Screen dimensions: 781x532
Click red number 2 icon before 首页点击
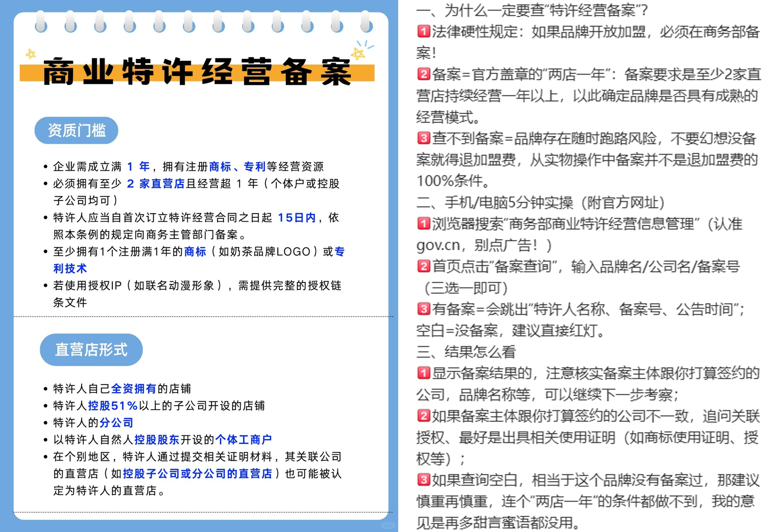(423, 266)
